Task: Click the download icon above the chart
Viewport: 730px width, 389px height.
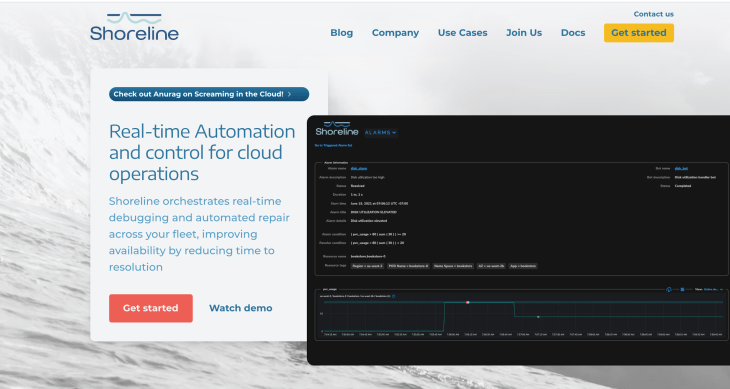Action: (x=669, y=289)
